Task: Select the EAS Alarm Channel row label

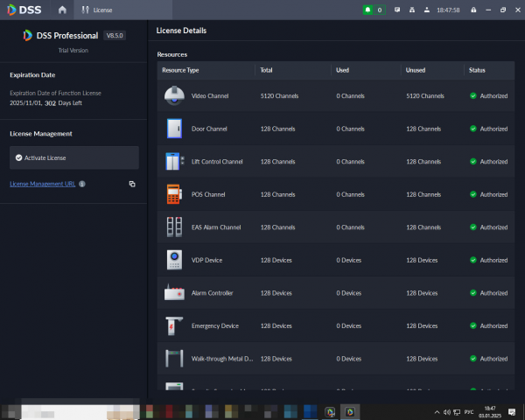Action: point(216,227)
